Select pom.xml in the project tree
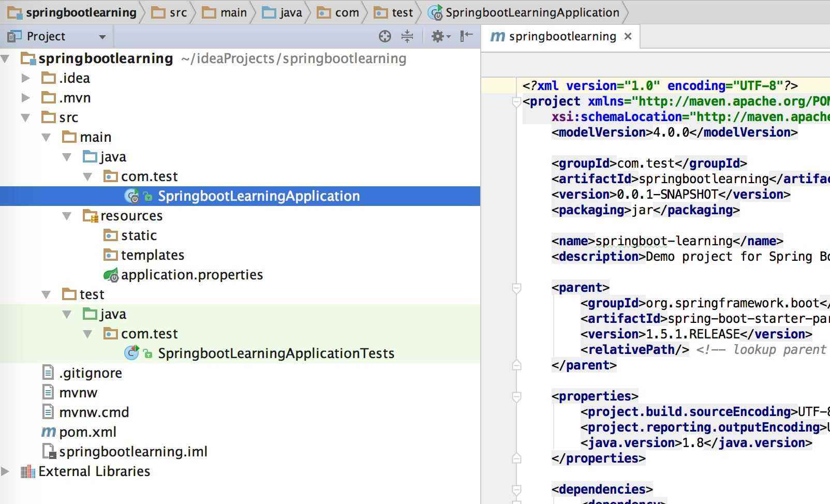Image resolution: width=830 pixels, height=504 pixels. coord(88,432)
